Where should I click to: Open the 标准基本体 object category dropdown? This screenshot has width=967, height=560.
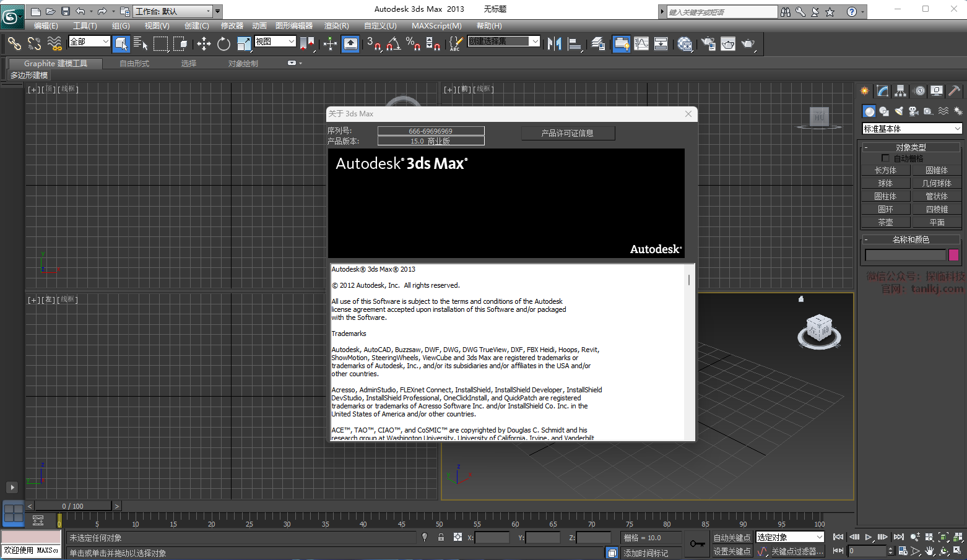912,129
